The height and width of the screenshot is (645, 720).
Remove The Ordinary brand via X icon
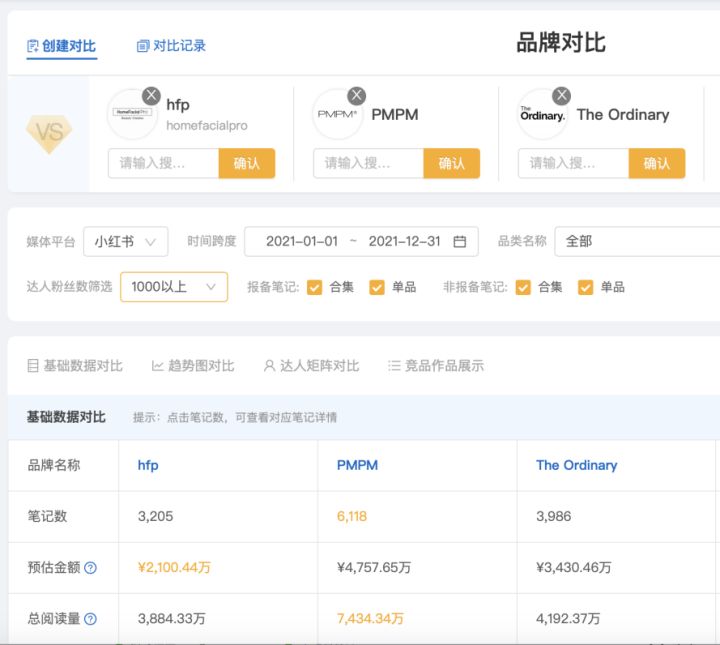point(561,96)
